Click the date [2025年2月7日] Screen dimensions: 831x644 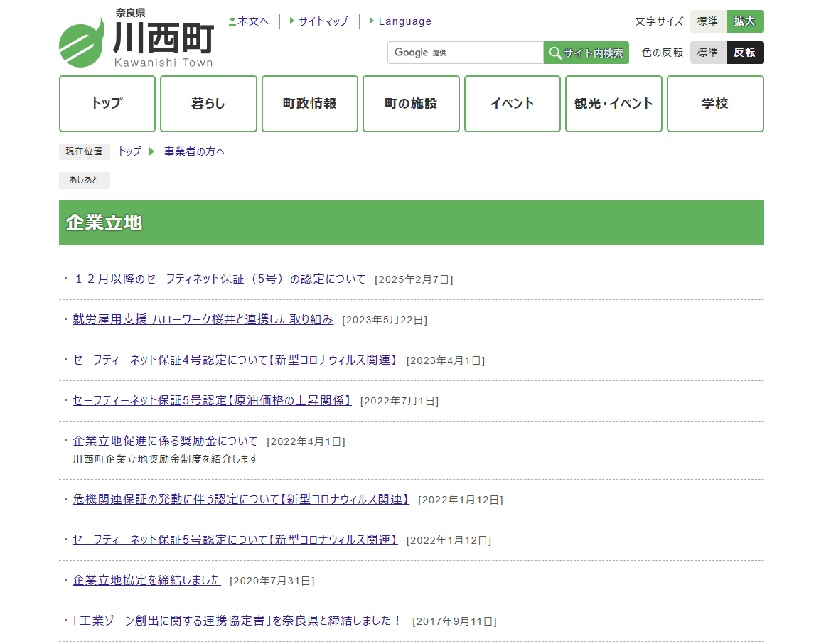click(x=414, y=279)
